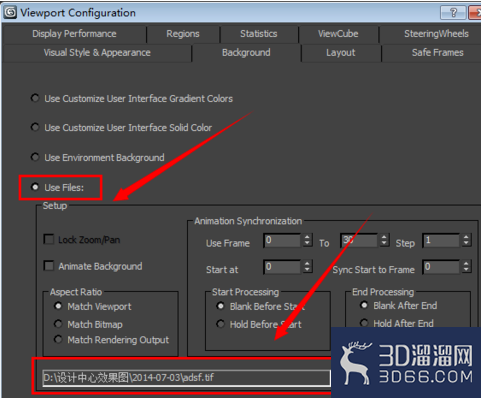This screenshot has height=398, width=481.
Task: Adjust the Start at spinner arrows
Action: click(x=307, y=267)
